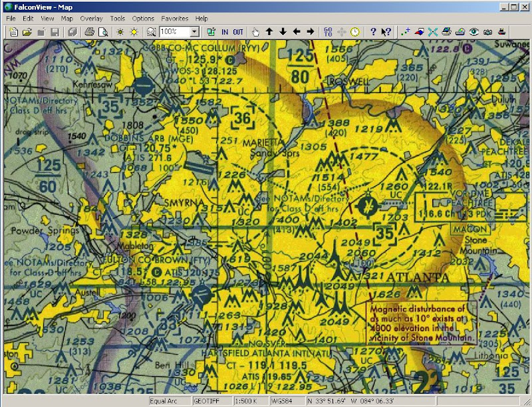The height and width of the screenshot is (407, 532).
Task: Open the Map menu
Action: (67, 19)
